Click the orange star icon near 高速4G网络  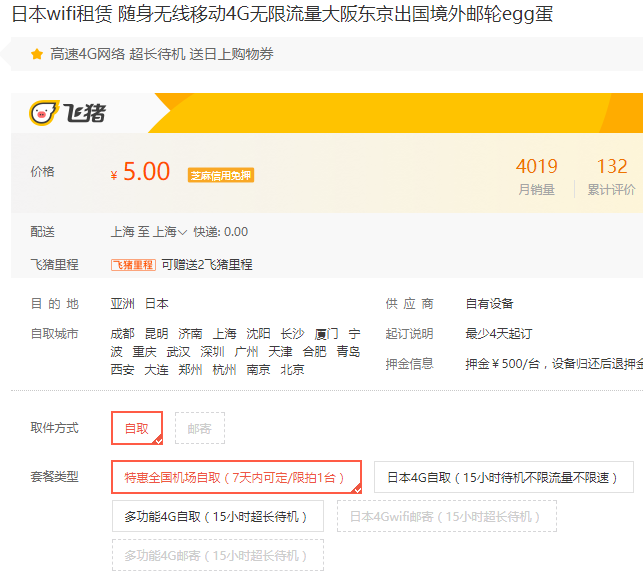(37, 54)
